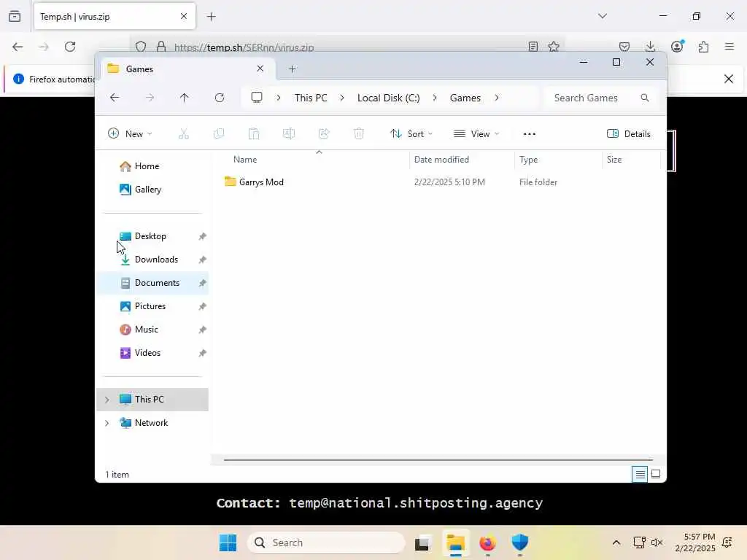This screenshot has width=747, height=560.
Task: Open Firefox account icon
Action: 677,46
